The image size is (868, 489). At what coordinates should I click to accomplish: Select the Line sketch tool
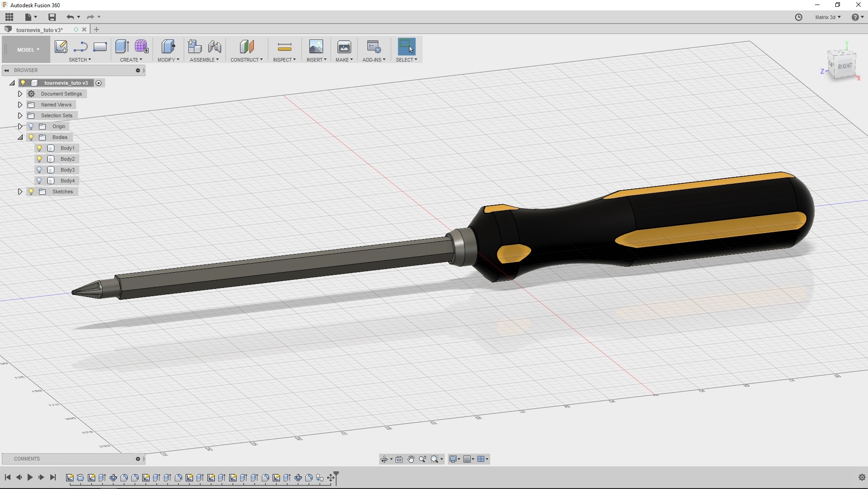pyautogui.click(x=81, y=47)
